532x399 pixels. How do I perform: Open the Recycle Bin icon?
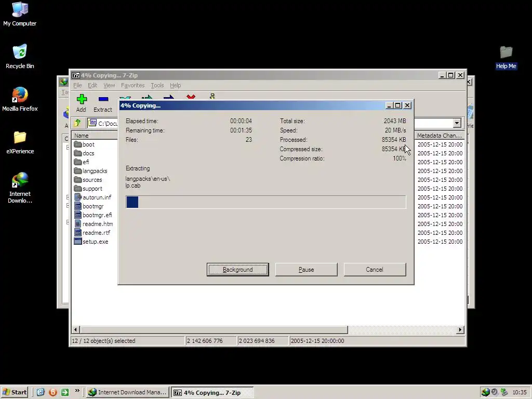20,56
